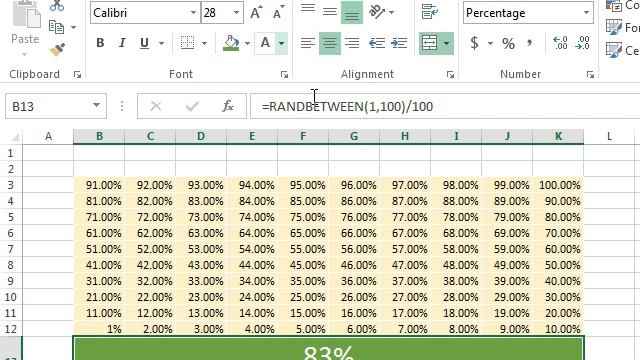
Task: Align text left
Action: [x=308, y=43]
